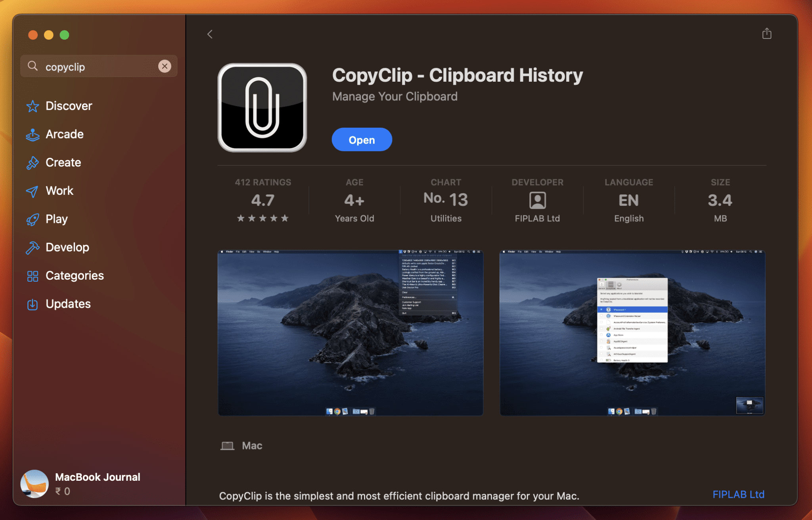The height and width of the screenshot is (520, 812).
Task: Click the search magnifier icon
Action: click(x=33, y=66)
